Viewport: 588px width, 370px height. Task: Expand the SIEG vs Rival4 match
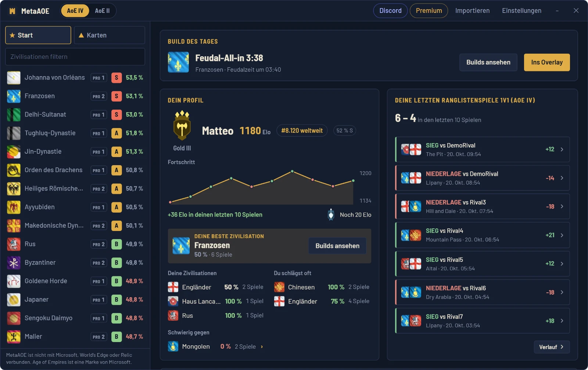483,235
